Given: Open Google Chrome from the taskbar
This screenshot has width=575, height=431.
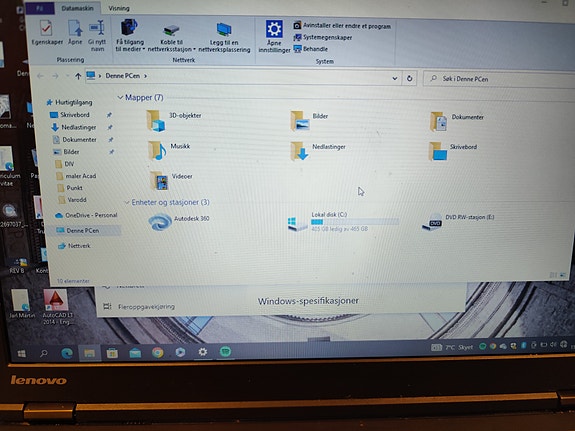Looking at the screenshot, I should point(158,353).
